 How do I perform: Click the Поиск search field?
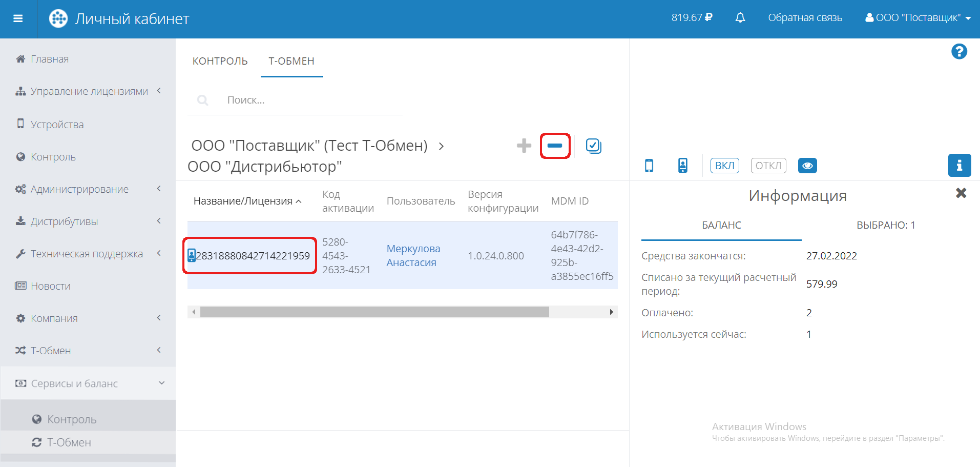tap(307, 100)
